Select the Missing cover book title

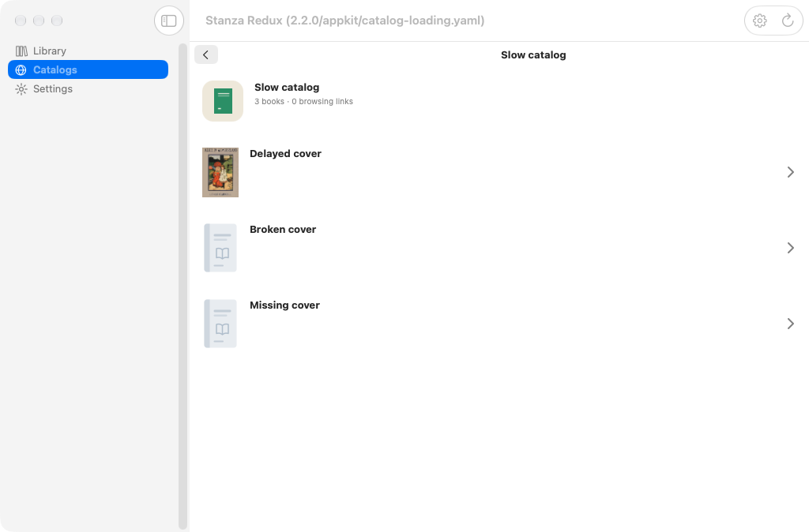(x=284, y=305)
